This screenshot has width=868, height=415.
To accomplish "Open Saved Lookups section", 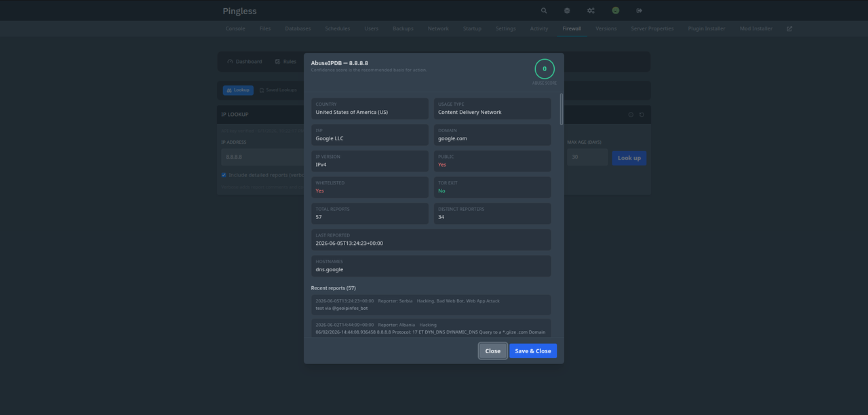I will (278, 90).
